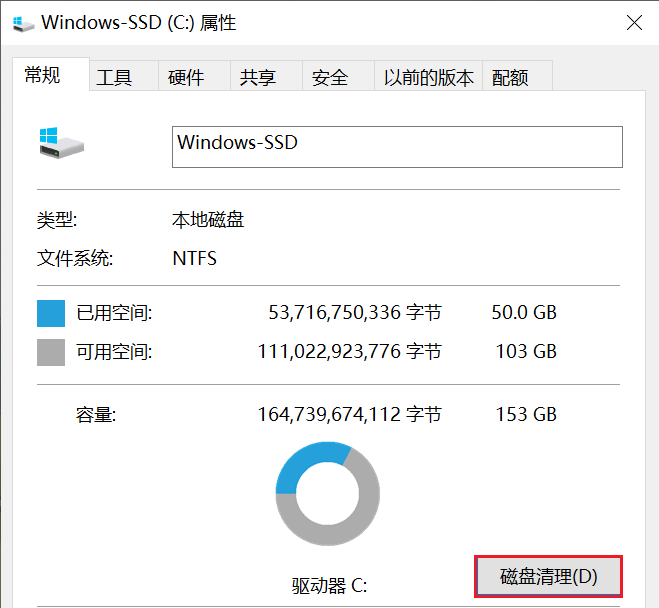Click the 可用空间 label
Screen dimensions: 659x608
[115, 352]
